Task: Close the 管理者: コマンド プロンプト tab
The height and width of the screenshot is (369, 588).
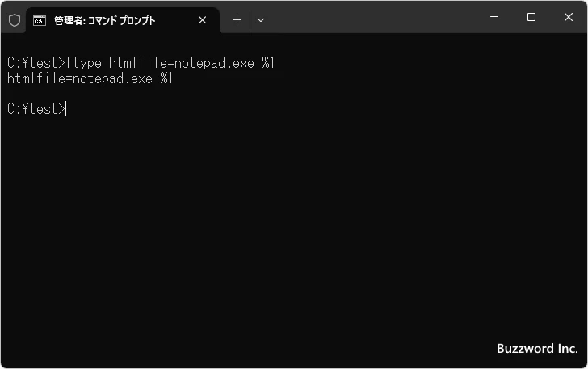Action: (203, 20)
